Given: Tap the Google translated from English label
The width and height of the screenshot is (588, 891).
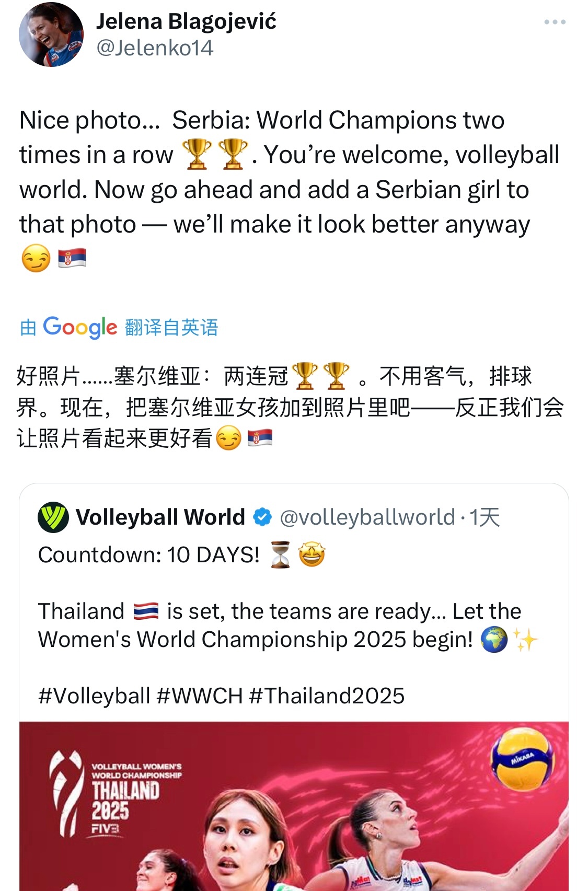Looking at the screenshot, I should (119, 328).
